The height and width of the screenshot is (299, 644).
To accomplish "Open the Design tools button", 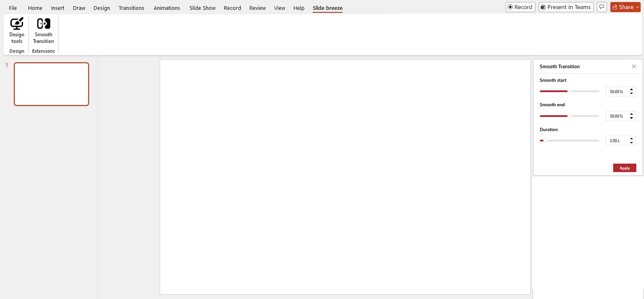I will coord(17,31).
